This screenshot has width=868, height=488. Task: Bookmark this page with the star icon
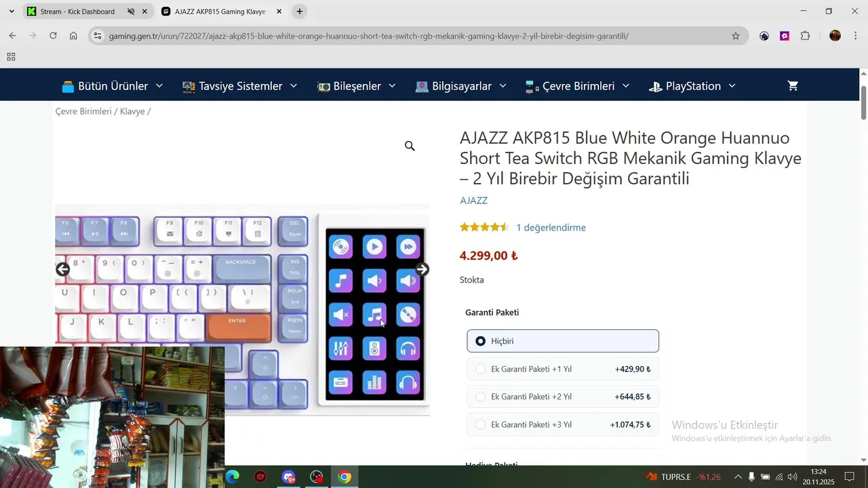click(x=736, y=36)
